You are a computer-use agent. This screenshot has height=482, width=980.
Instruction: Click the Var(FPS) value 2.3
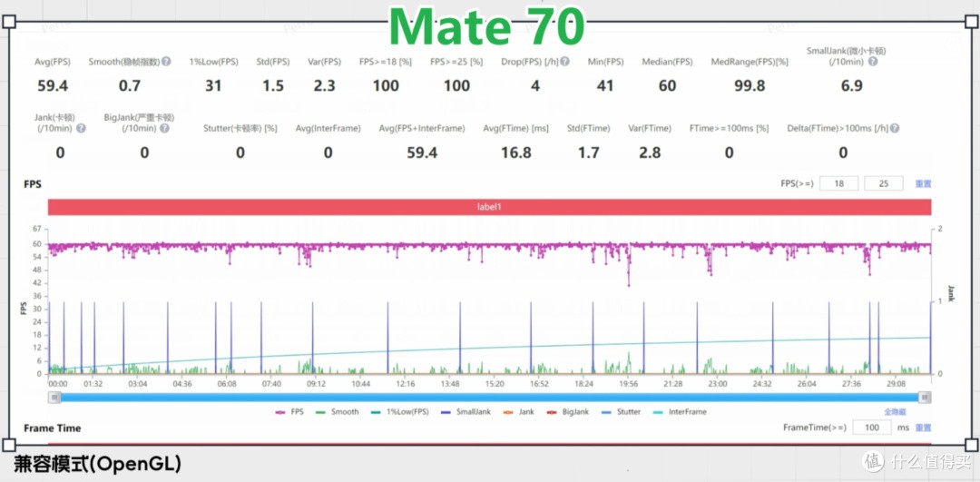(x=324, y=85)
